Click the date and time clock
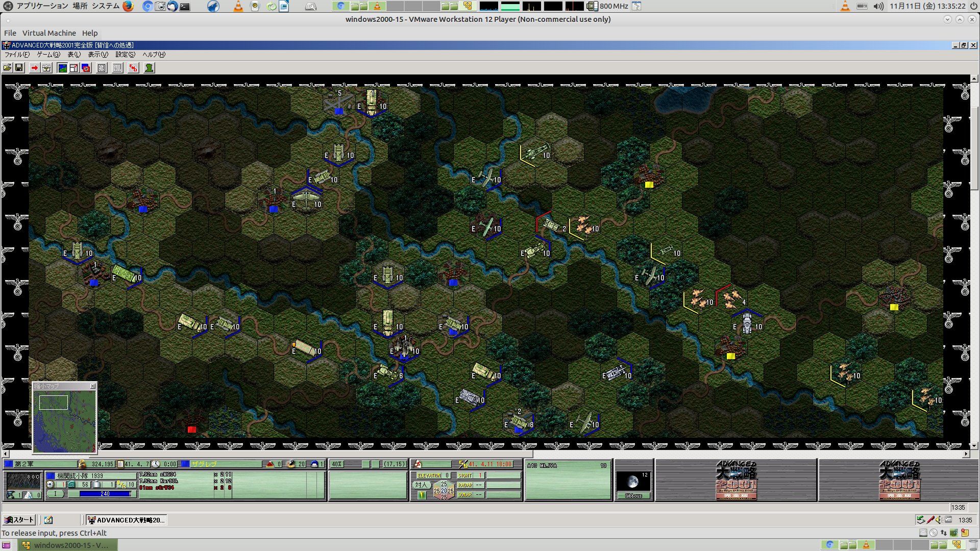The height and width of the screenshot is (551, 980). click(927, 6)
